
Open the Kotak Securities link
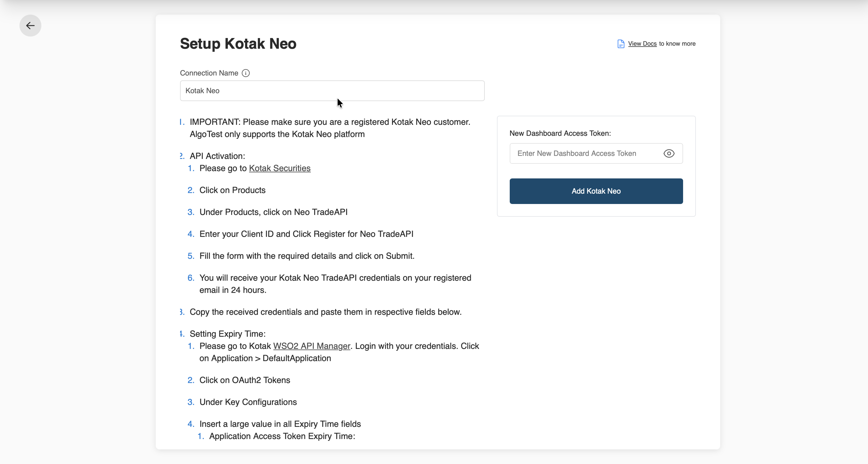[x=279, y=168]
